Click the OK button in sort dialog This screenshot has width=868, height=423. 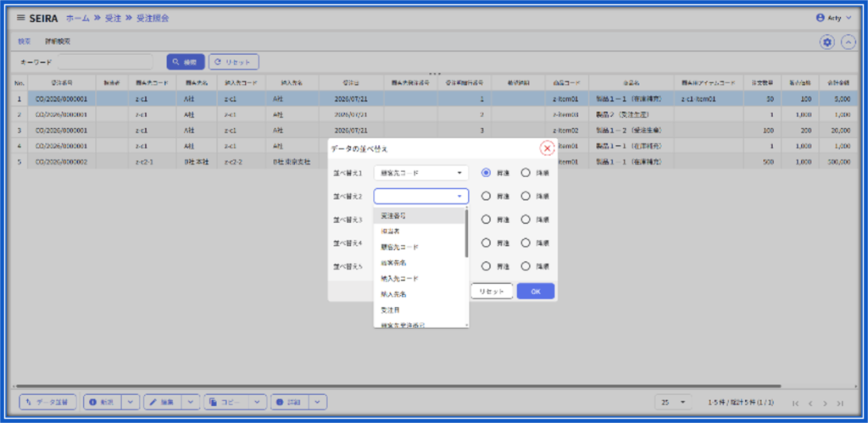pyautogui.click(x=536, y=292)
